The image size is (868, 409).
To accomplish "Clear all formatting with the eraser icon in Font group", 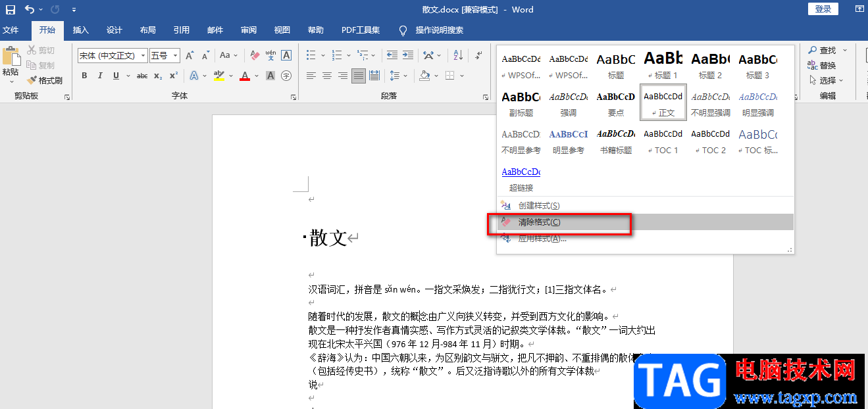I will [x=255, y=56].
